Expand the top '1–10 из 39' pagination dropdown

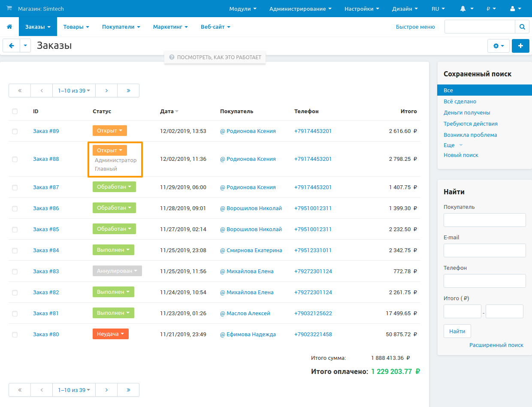74,90
